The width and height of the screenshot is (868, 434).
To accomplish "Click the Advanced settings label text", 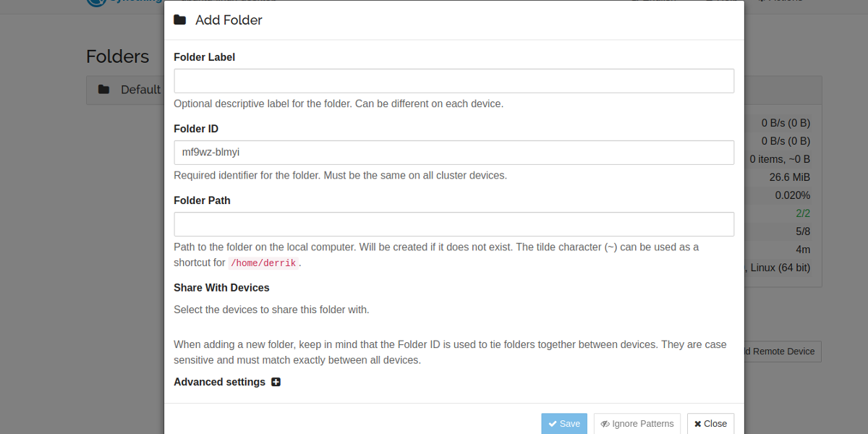I will tap(220, 382).
